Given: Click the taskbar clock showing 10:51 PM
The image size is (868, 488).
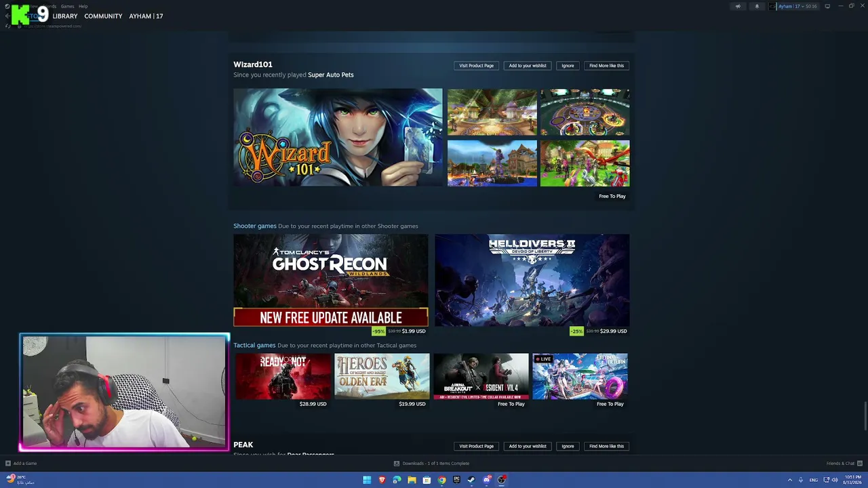Looking at the screenshot, I should (x=853, y=480).
